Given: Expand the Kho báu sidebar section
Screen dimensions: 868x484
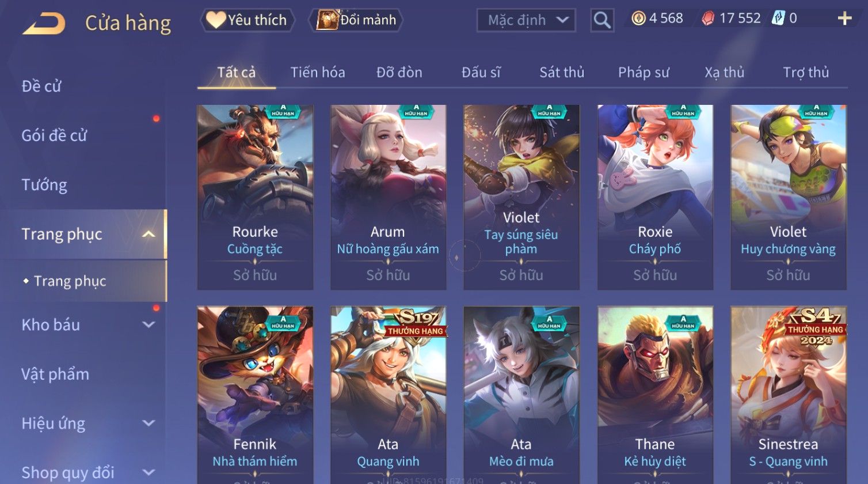Looking at the screenshot, I should point(149,324).
